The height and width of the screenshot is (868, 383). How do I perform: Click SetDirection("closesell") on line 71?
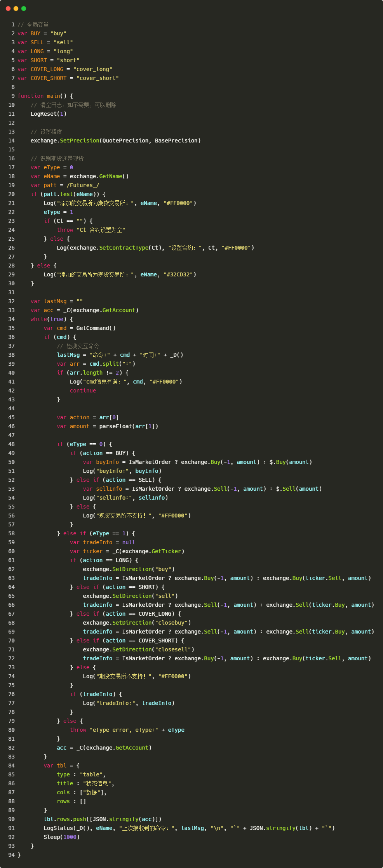(153, 649)
